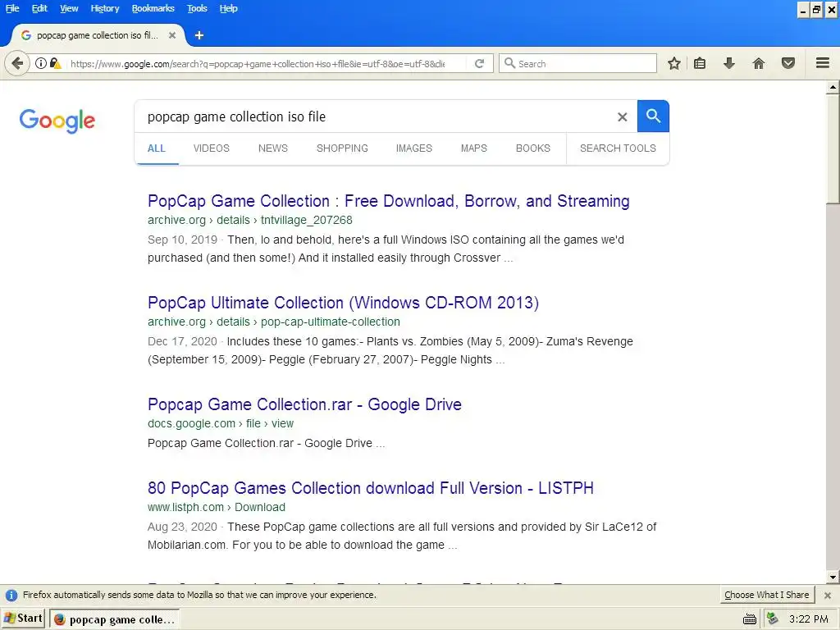Click the scrollbar down arrow
The height and width of the screenshot is (630, 840).
(x=833, y=577)
